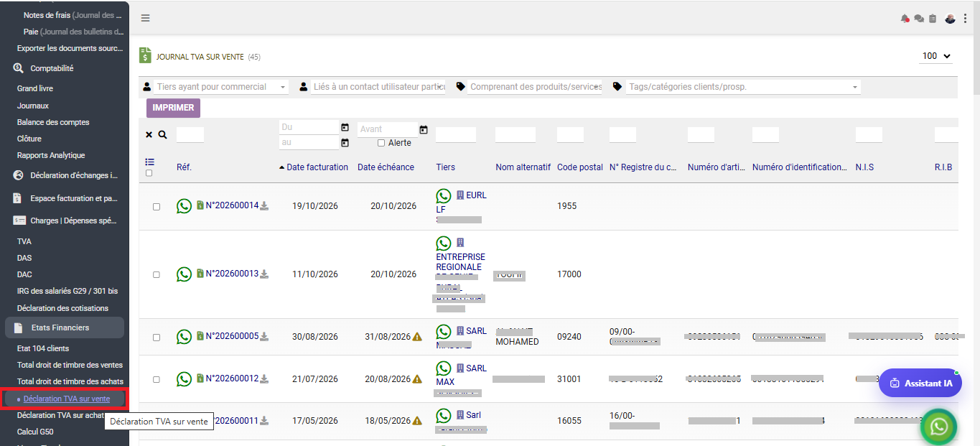Click the WhatsApp icon beside N°202600012

pos(185,379)
